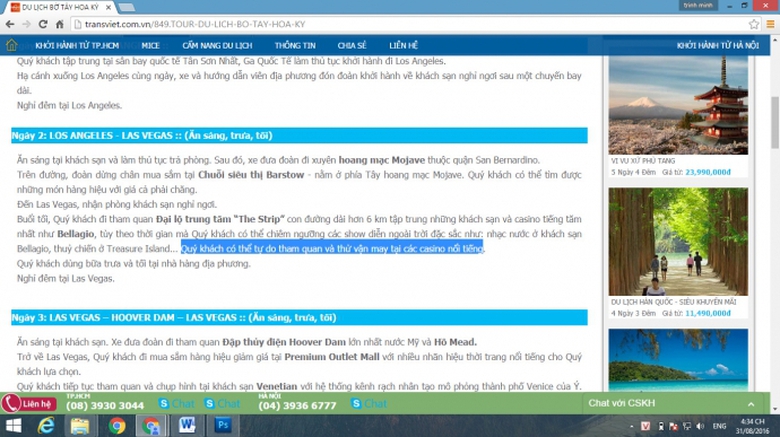Image resolution: width=780 pixels, height=437 pixels.
Task: Open Internet Explorer from the taskbar
Action: [46, 426]
